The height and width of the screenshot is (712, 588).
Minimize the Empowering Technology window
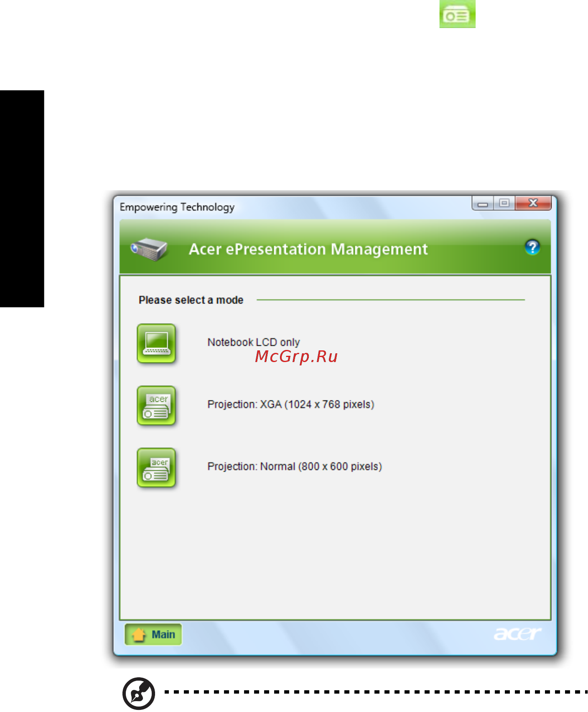483,204
